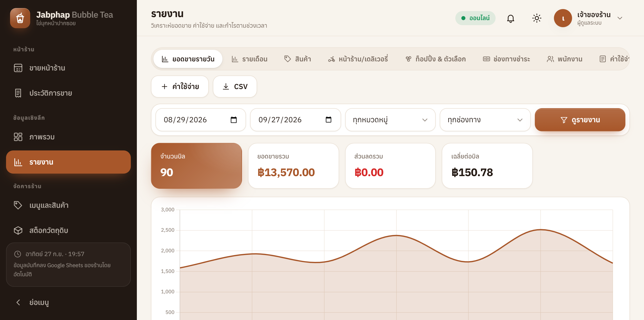Switch to หน้าร้าน/เดลิเวอรี่ tab
Viewport: 644px width, 320px height.
pos(358,59)
